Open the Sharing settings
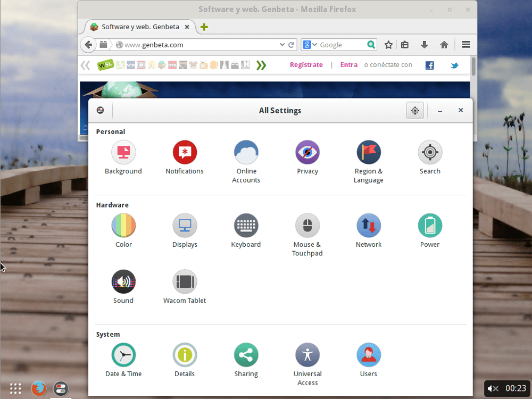Image resolution: width=532 pixels, height=399 pixels. 246,354
